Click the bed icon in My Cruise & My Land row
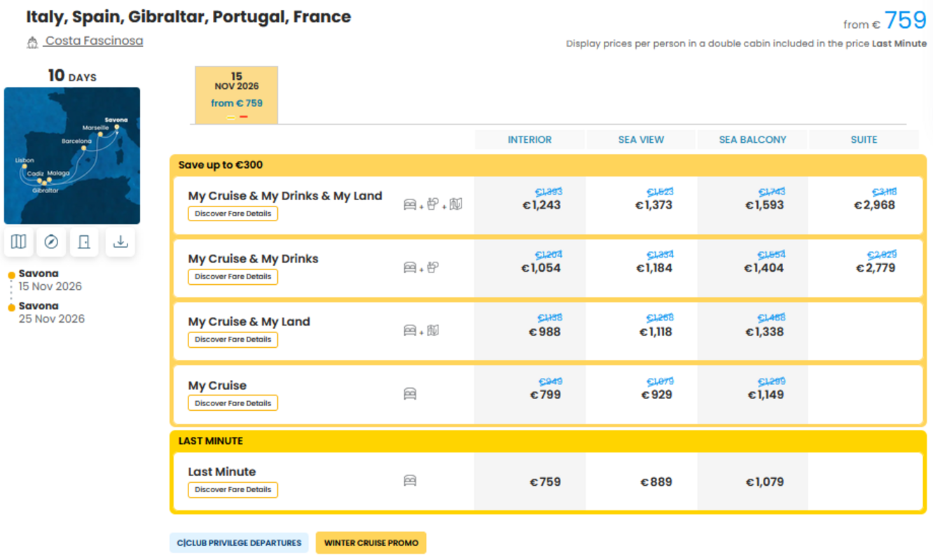The height and width of the screenshot is (560, 933). (x=410, y=330)
